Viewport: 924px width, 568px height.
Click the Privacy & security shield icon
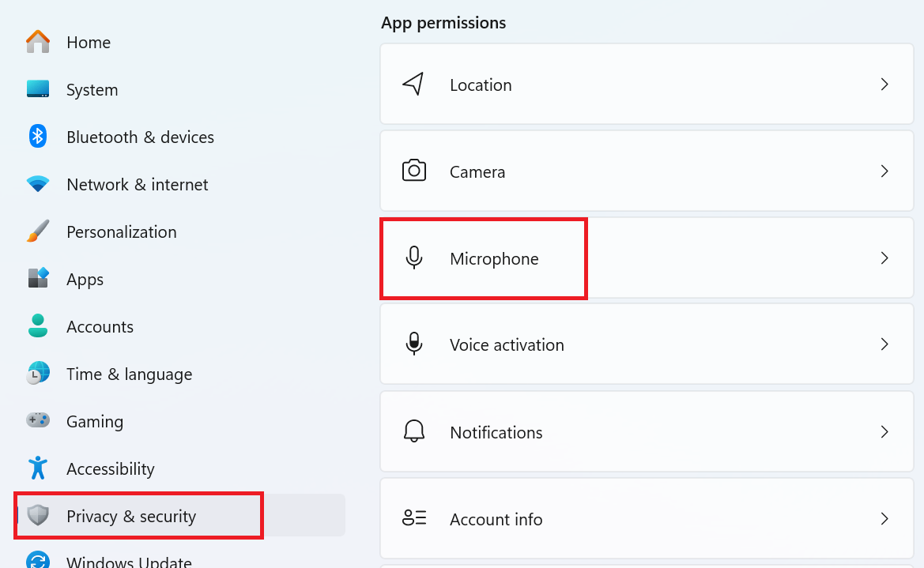coord(38,515)
